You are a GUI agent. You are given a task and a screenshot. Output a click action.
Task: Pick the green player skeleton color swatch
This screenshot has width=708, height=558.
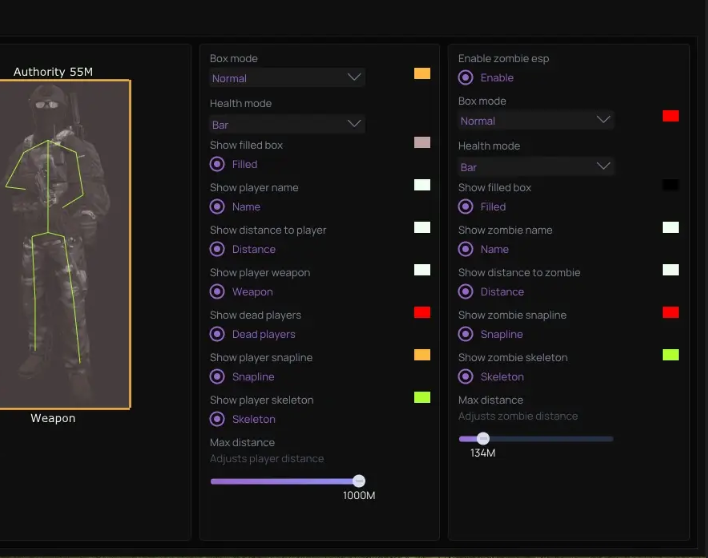coord(422,398)
